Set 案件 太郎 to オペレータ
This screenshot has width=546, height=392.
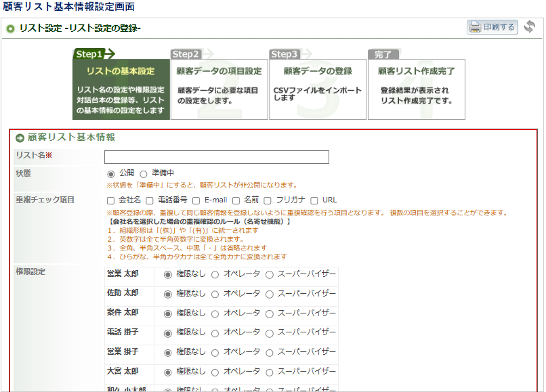click(x=215, y=313)
